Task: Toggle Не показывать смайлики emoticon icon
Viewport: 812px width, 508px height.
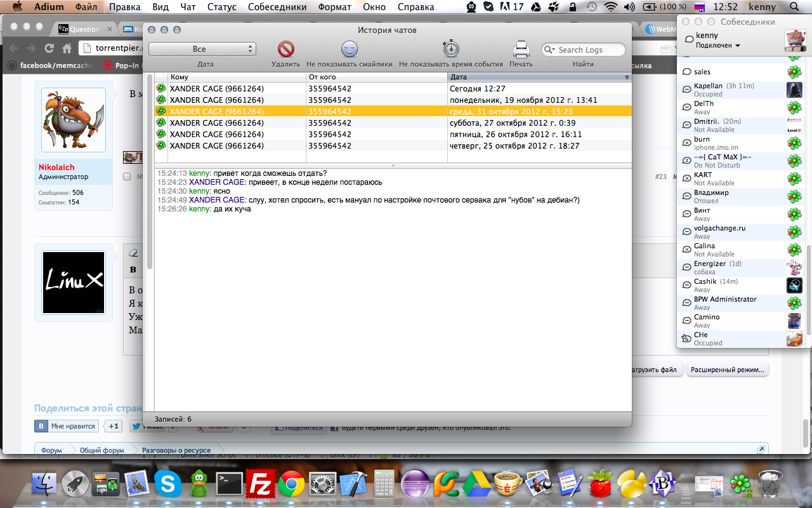Action: (350, 50)
